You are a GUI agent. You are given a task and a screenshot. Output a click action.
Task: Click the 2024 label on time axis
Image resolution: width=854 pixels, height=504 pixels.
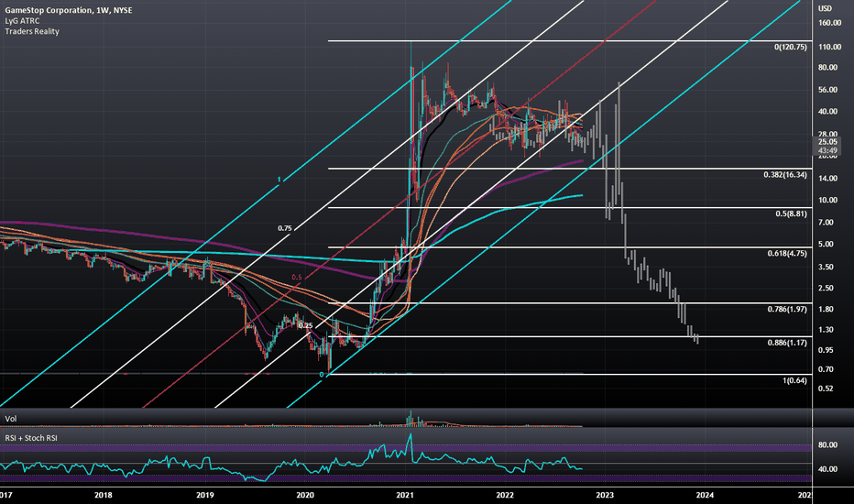pyautogui.click(x=705, y=495)
